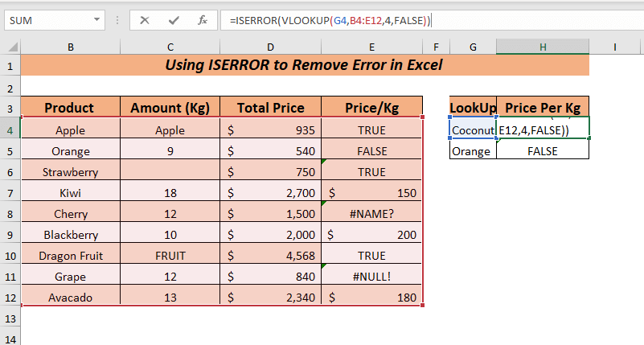644x345 pixels.
Task: Select row 7 header
Action: point(10,193)
